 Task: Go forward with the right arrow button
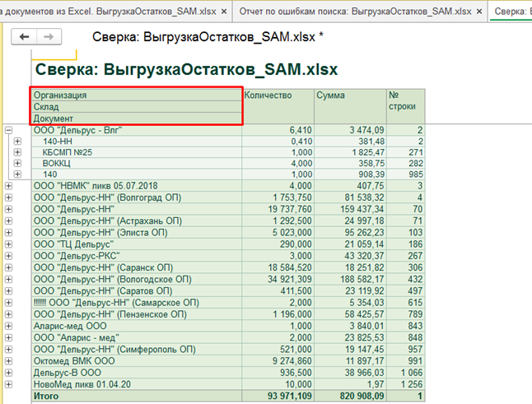tap(49, 36)
